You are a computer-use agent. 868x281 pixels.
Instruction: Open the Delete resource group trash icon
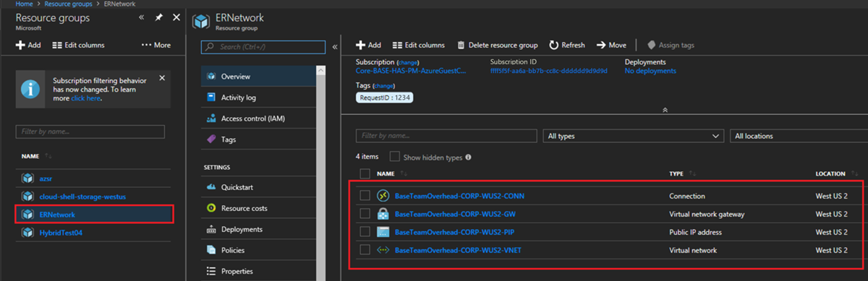[461, 45]
